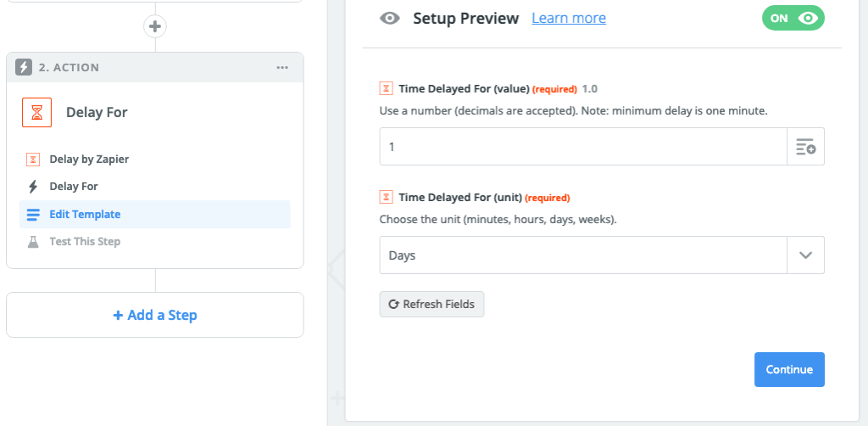Turn off the Setup Preview ON toggle
868x426 pixels.
[x=793, y=19]
